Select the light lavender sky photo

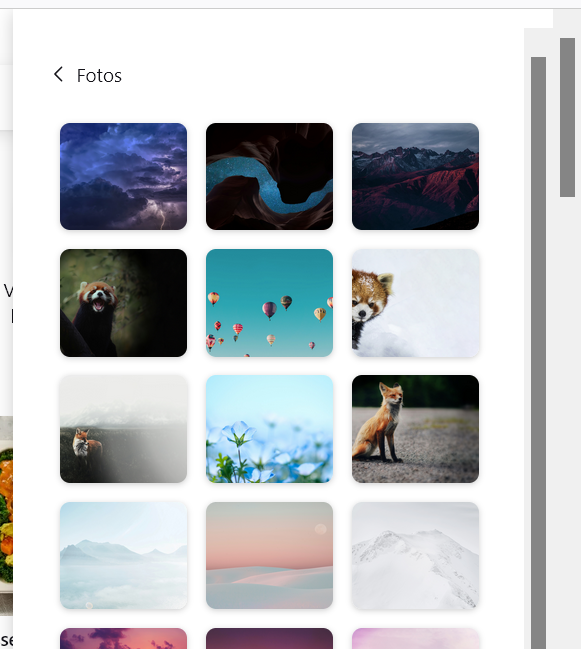tap(415, 639)
